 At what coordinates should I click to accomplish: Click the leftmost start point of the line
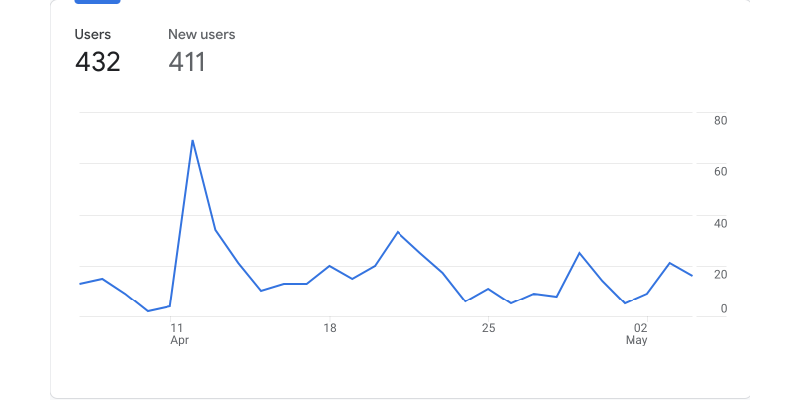point(80,284)
